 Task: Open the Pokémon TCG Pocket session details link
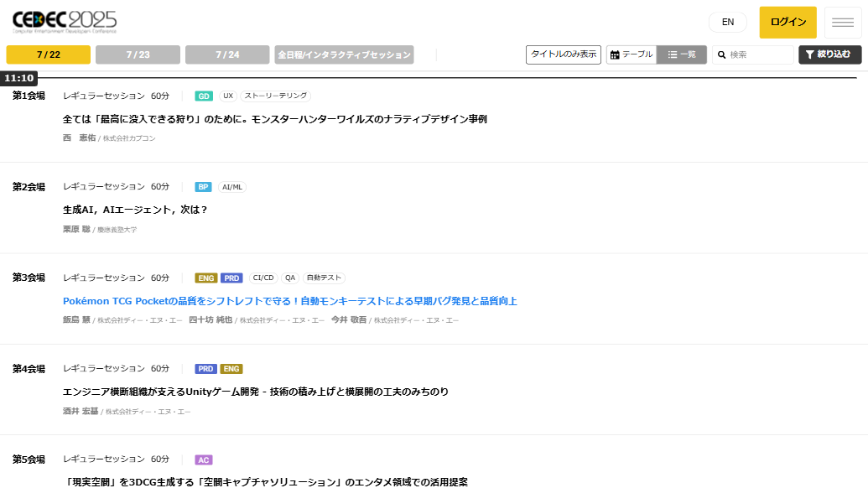pyautogui.click(x=290, y=300)
